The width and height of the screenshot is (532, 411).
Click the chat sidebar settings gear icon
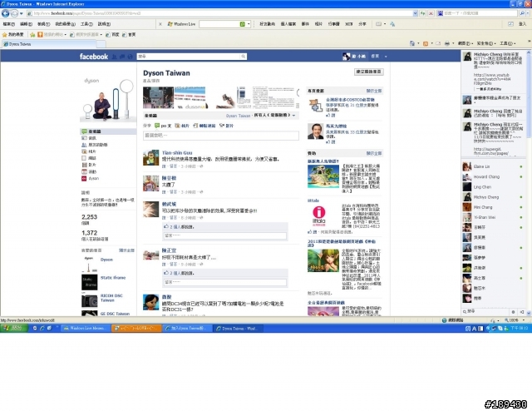[513, 311]
